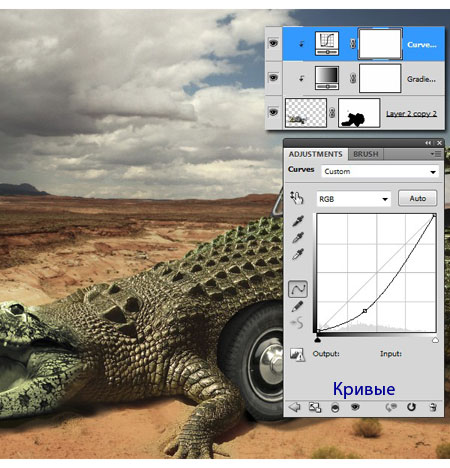Image resolution: width=450 pixels, height=468 pixels.
Task: Delete this adjustment layer trash icon
Action: [x=433, y=407]
